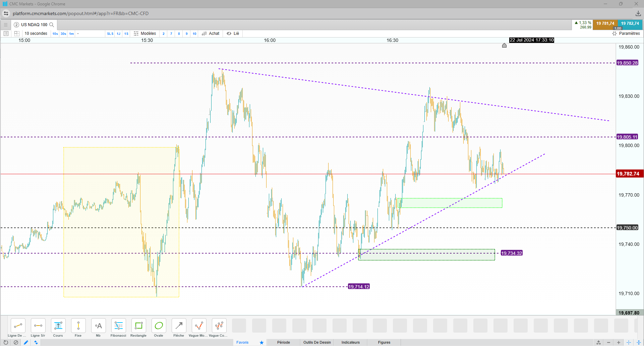Select the Flèche arrow tool

coord(179,328)
